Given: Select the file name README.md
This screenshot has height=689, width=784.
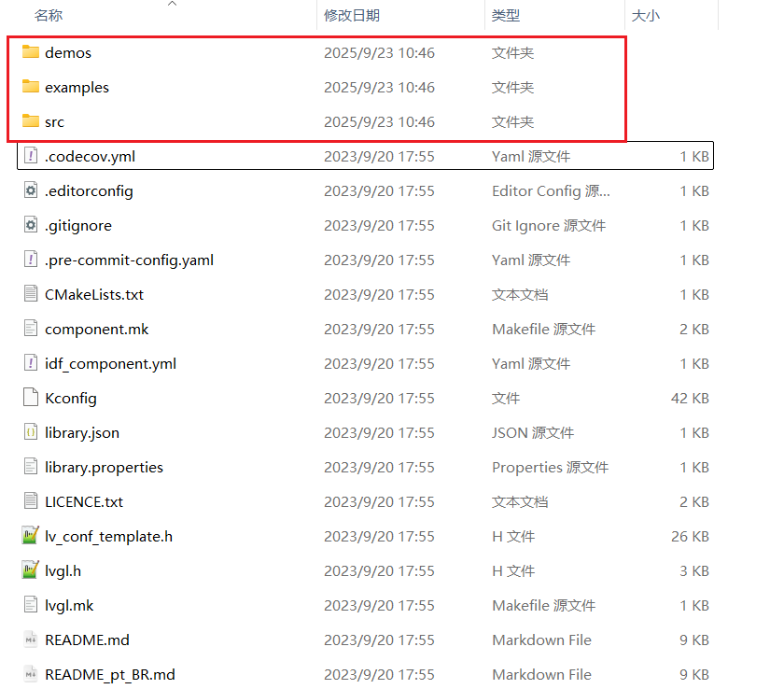Looking at the screenshot, I should click(87, 640).
